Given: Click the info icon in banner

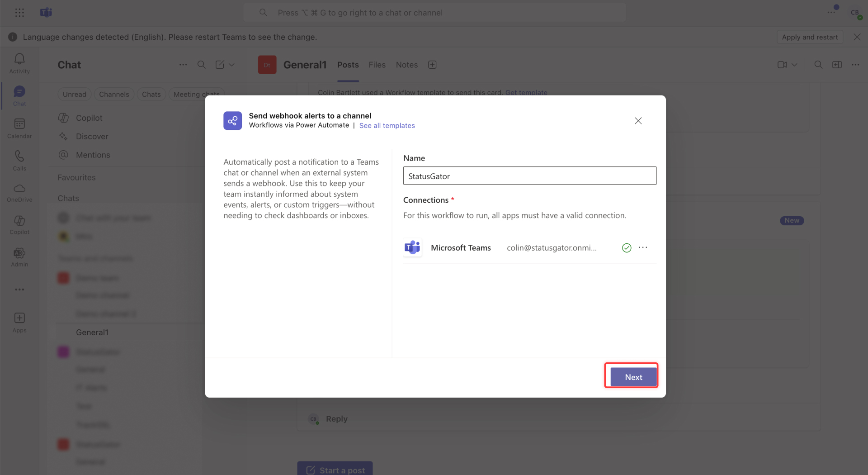Looking at the screenshot, I should click(13, 37).
